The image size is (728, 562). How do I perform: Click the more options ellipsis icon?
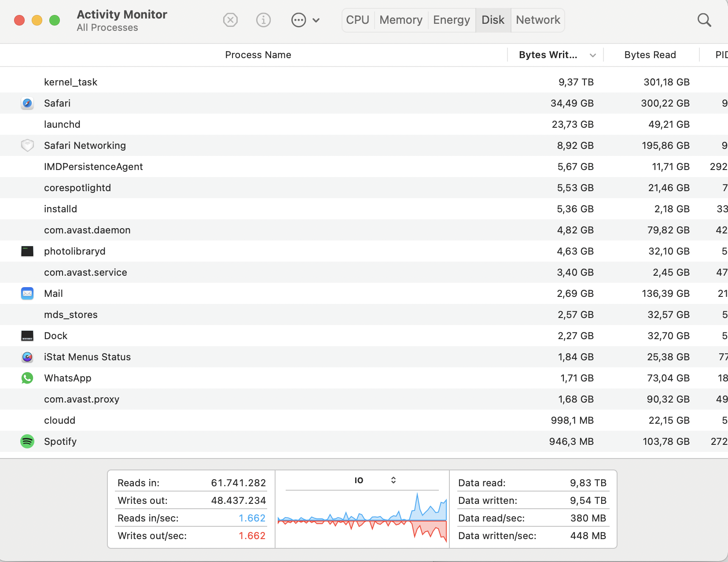298,20
